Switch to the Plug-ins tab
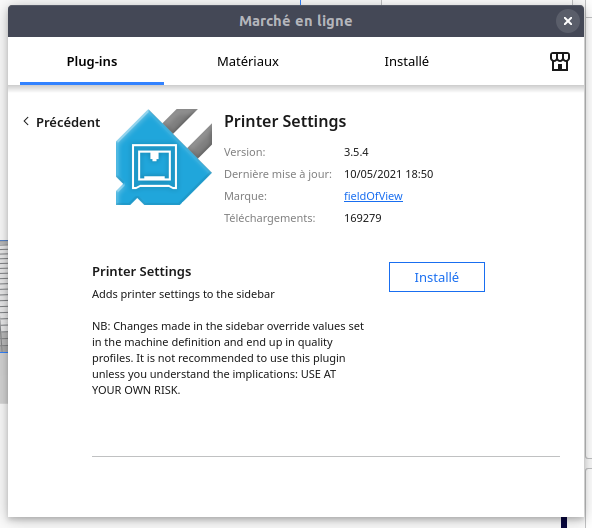The width and height of the screenshot is (592, 528). (x=92, y=62)
